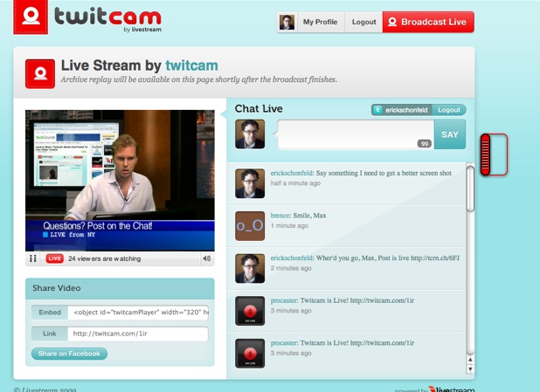Click the '24 viewers are watching' text
The image size is (540, 392).
click(x=105, y=258)
